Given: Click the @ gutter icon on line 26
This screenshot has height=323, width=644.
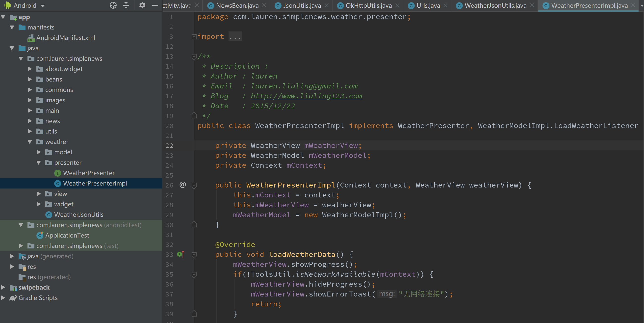Looking at the screenshot, I should [182, 185].
